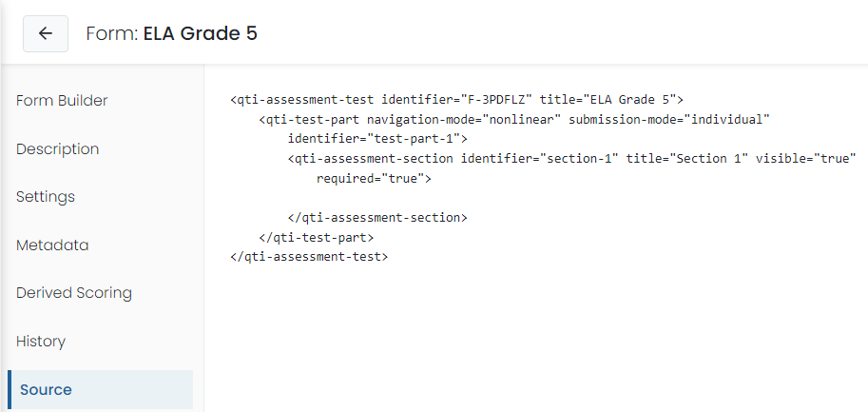
Task: Click the submission-mode individual attribute
Action: coord(670,120)
